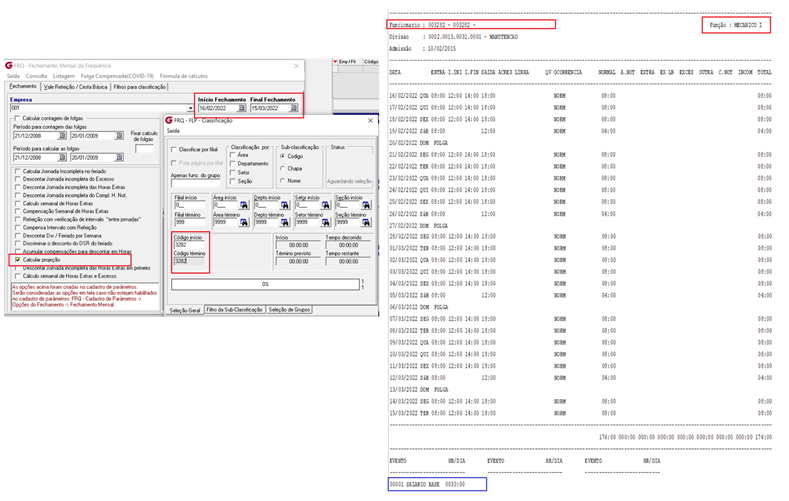Open calendar for Início Fechamento date
789x501 pixels.
pos(242,108)
